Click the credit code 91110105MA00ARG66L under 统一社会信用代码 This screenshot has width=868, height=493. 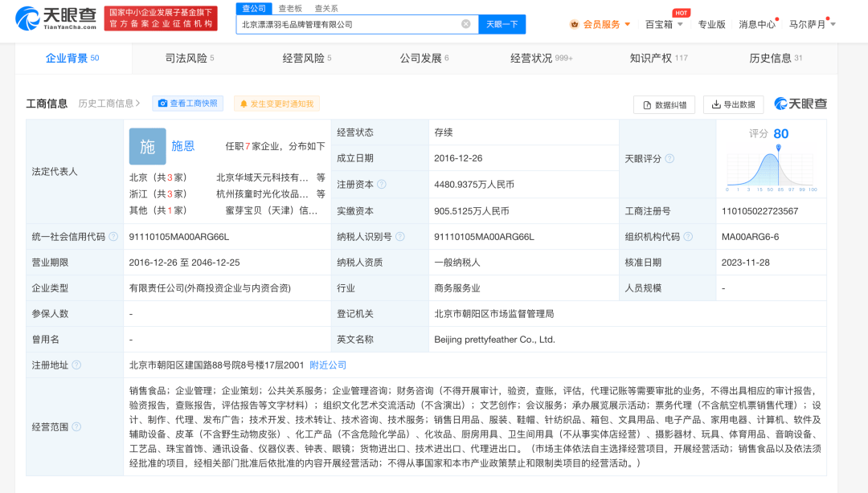(178, 237)
